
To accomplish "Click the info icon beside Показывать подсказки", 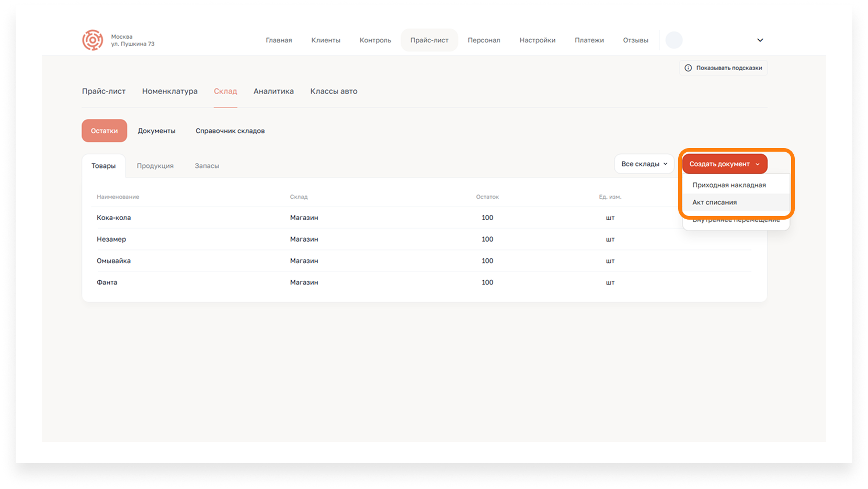I will coord(688,68).
